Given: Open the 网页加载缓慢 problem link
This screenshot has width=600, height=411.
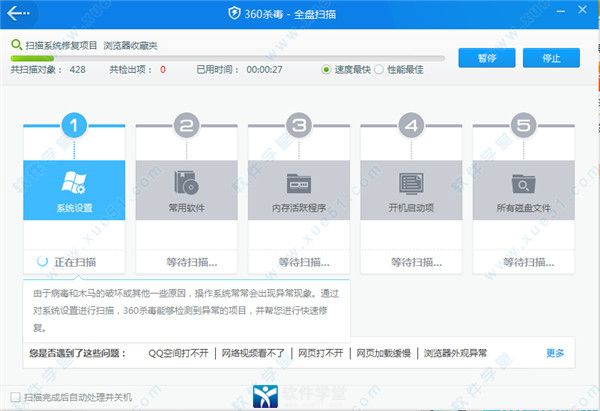Looking at the screenshot, I should pyautogui.click(x=383, y=353).
